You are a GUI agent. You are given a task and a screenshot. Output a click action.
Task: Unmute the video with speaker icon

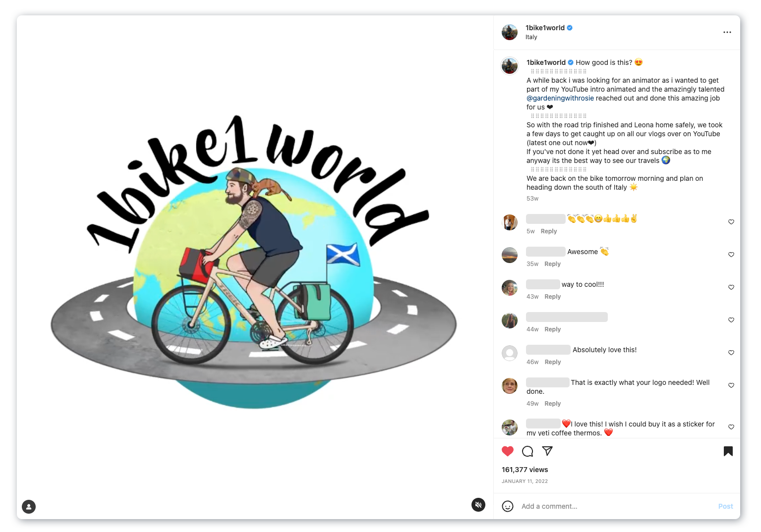point(478,505)
